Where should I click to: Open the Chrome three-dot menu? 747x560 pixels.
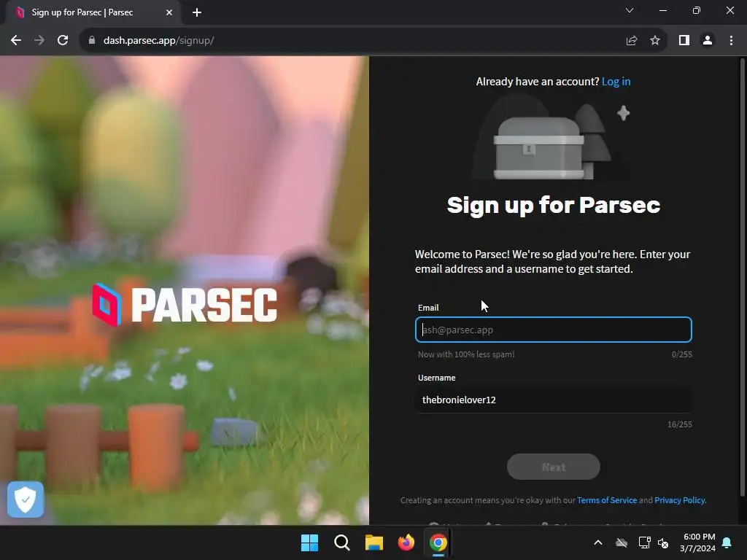(x=731, y=41)
